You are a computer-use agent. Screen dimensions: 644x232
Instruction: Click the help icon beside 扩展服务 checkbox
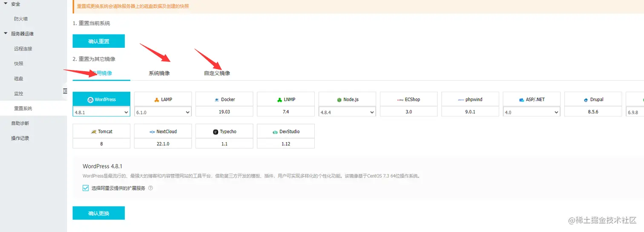(x=150, y=188)
